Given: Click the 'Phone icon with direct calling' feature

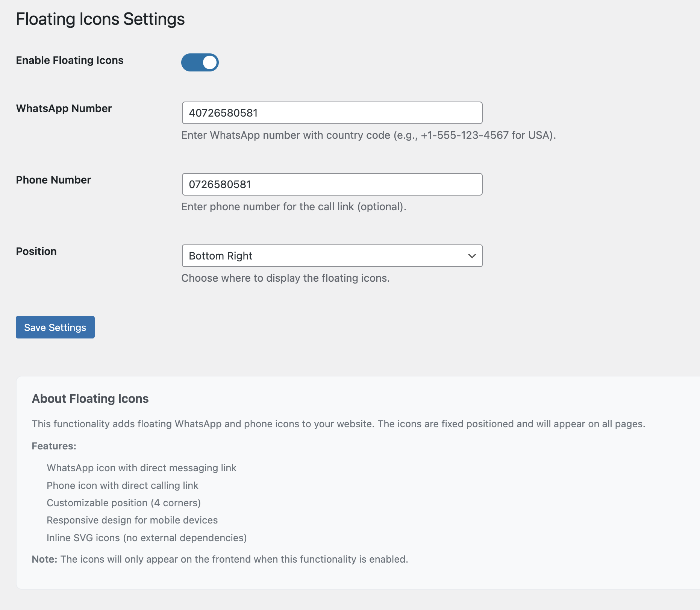Looking at the screenshot, I should click(122, 485).
